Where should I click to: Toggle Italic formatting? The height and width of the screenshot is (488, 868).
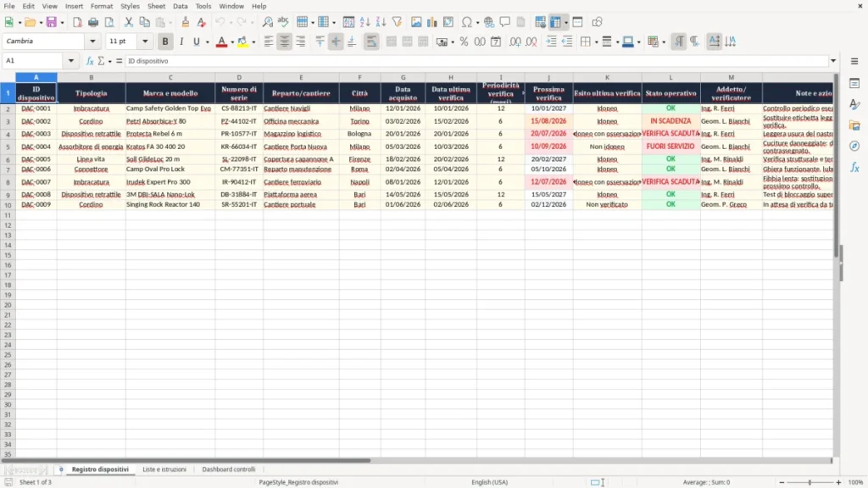pos(181,42)
